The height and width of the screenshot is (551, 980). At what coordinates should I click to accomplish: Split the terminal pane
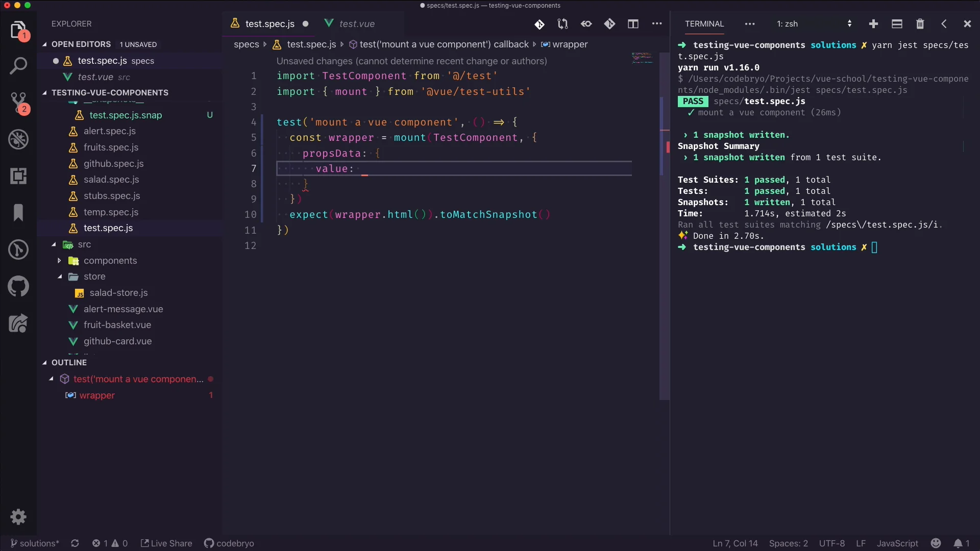point(897,24)
